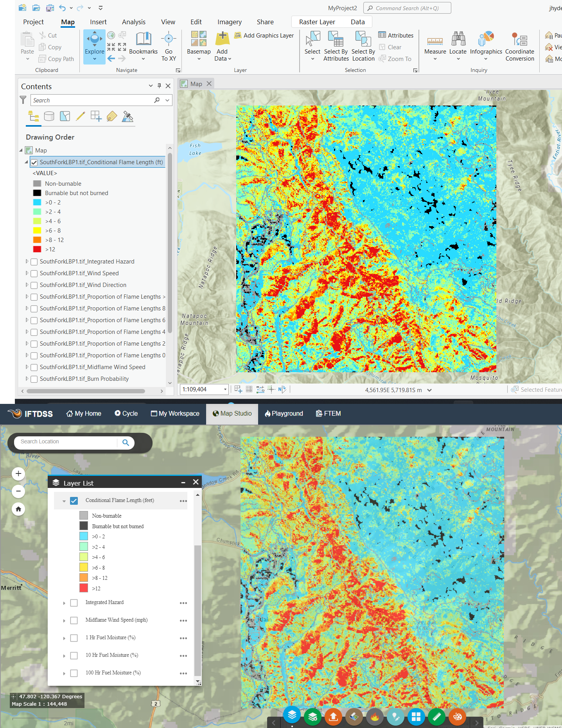Viewport: 562px width, 728px height.
Task: Click the orange >8 - 12 swatch in Layer List
Action: pos(84,577)
